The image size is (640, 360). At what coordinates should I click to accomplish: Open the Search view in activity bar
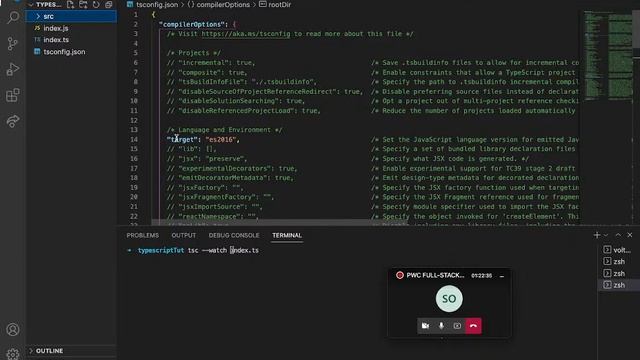13,18
